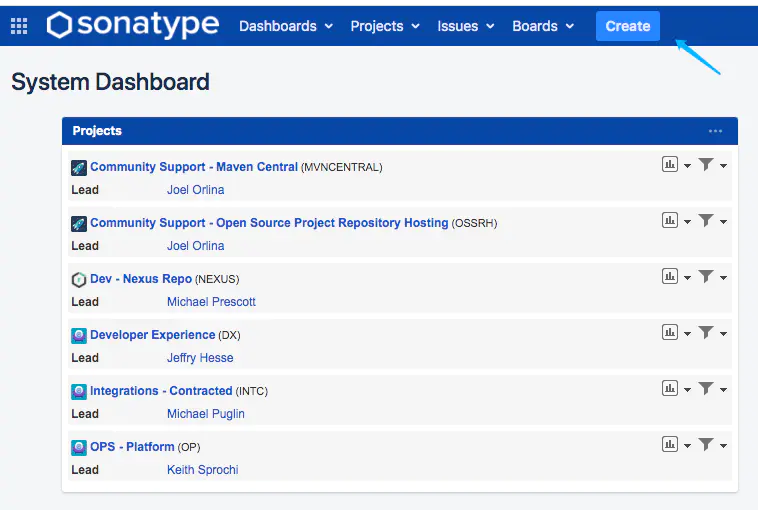Open Community Support - Maven Central project link

[194, 167]
